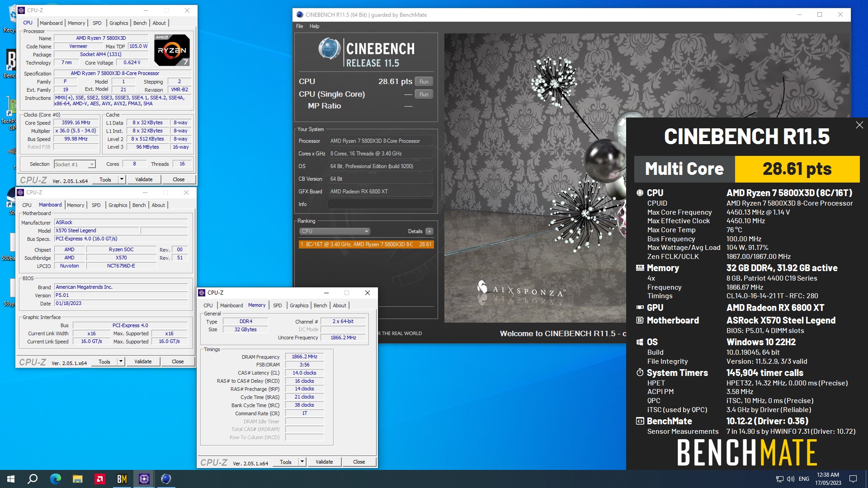Select CPU tab in the Mainboard CPU-Z window

click(27, 205)
